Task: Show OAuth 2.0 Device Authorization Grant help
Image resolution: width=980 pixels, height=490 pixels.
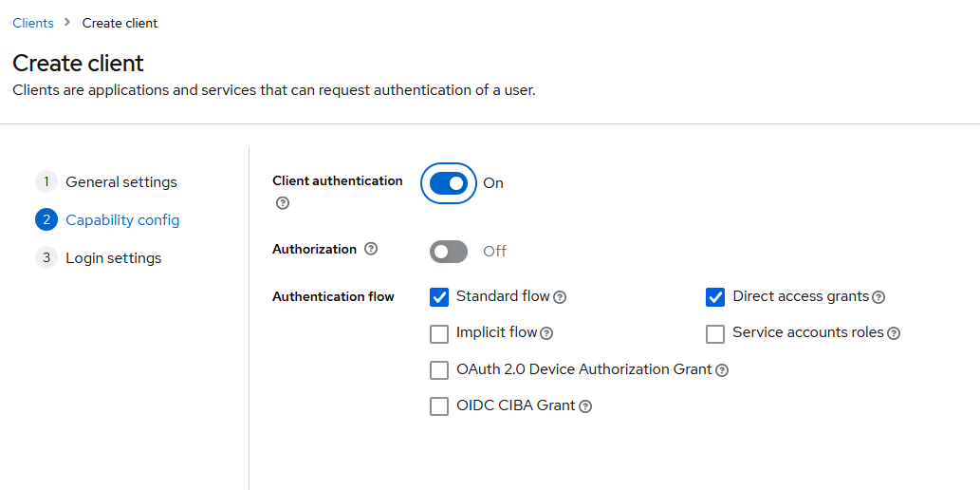Action: point(722,370)
